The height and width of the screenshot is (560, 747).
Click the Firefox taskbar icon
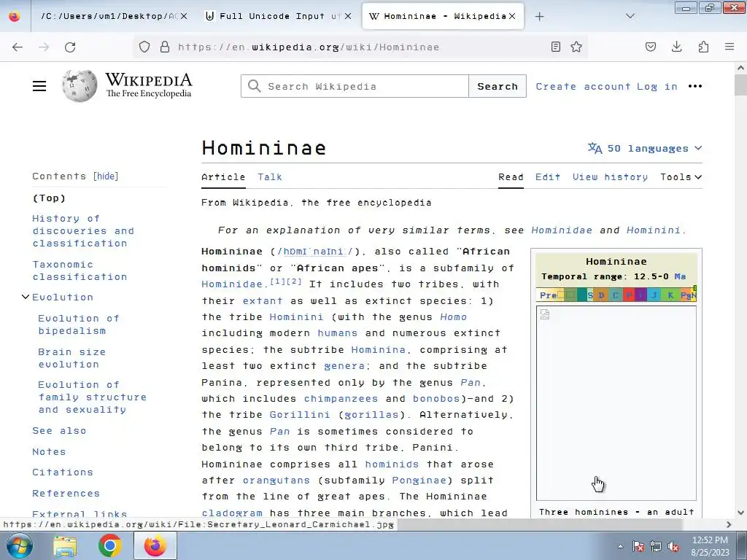click(155, 545)
